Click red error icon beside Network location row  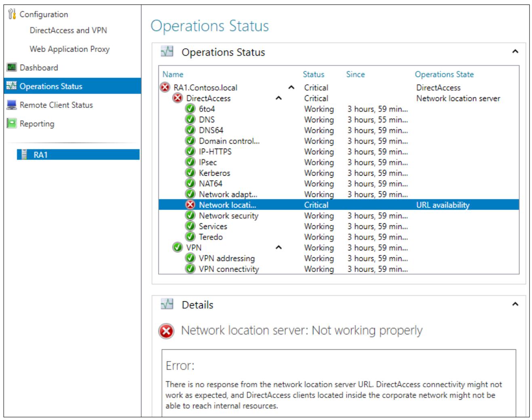pyautogui.click(x=190, y=205)
